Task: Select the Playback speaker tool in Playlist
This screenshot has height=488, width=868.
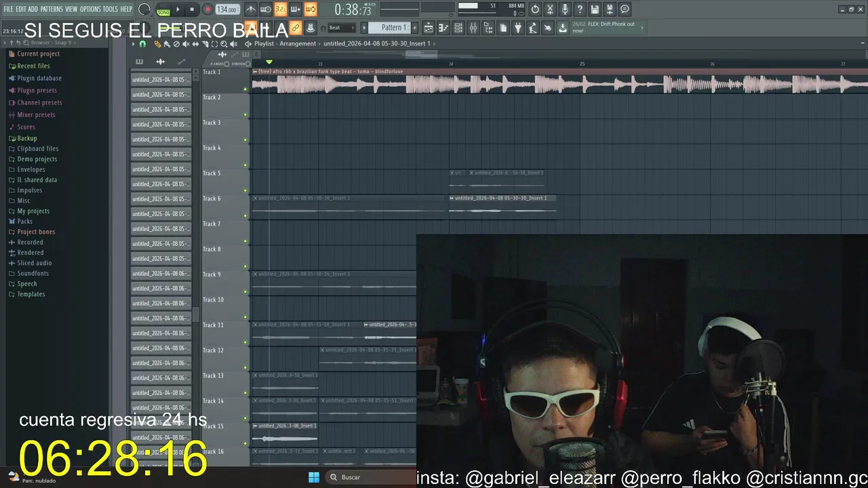Action: (233, 44)
